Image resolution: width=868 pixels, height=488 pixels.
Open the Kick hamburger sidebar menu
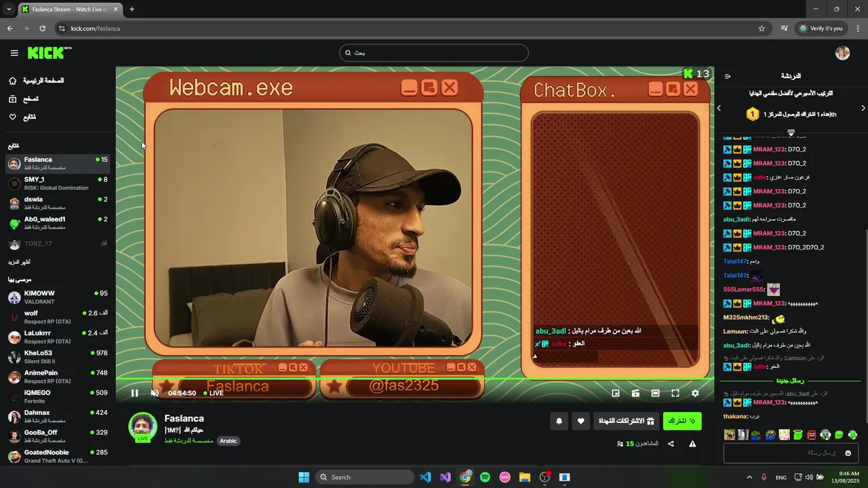14,53
